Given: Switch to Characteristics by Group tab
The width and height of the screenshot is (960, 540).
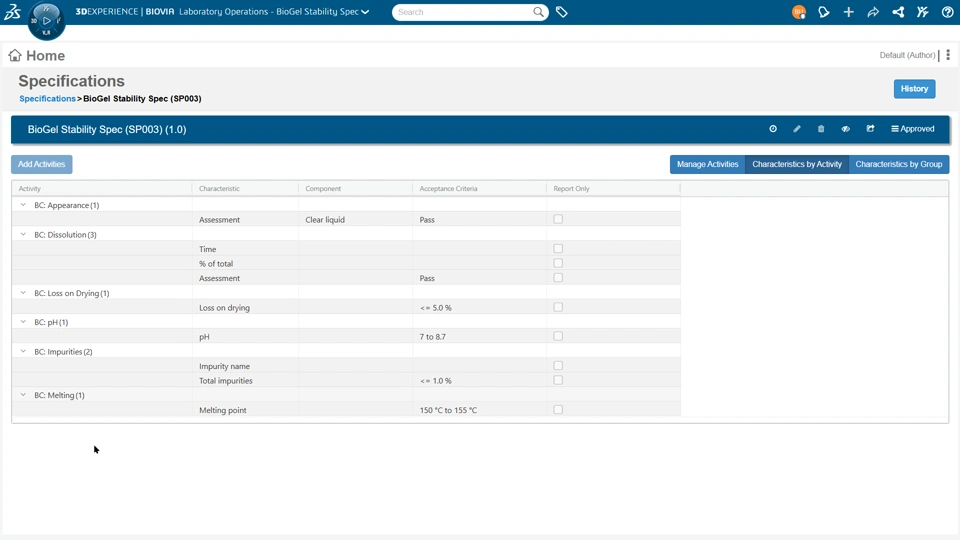Looking at the screenshot, I should click(x=899, y=164).
